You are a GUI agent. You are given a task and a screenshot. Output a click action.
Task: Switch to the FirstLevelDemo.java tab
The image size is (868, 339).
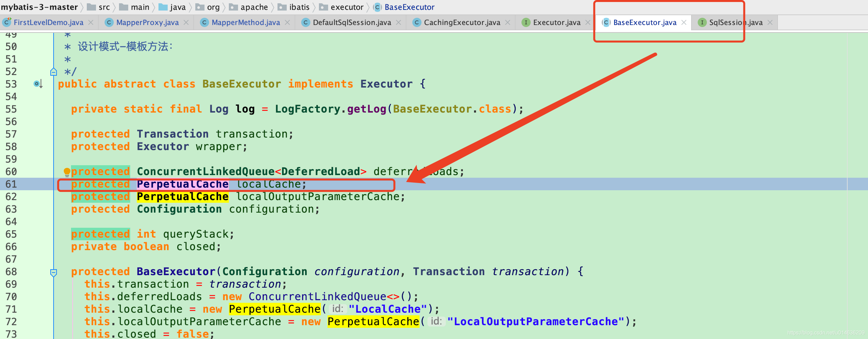coord(48,23)
